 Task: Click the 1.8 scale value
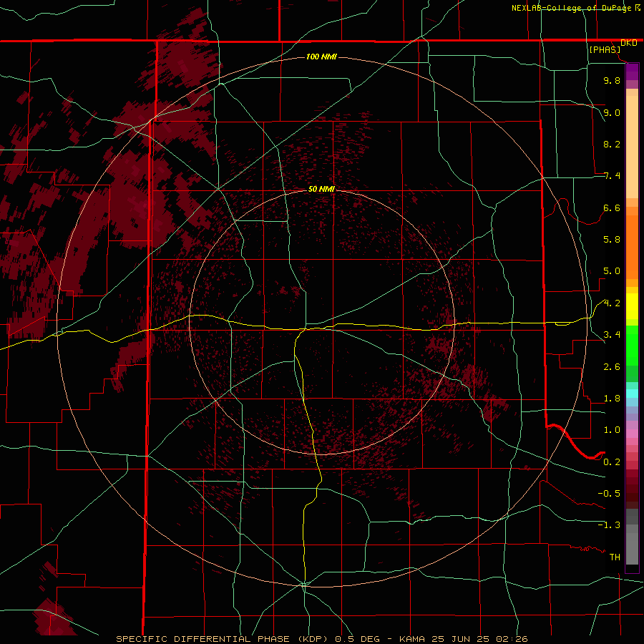pos(612,399)
